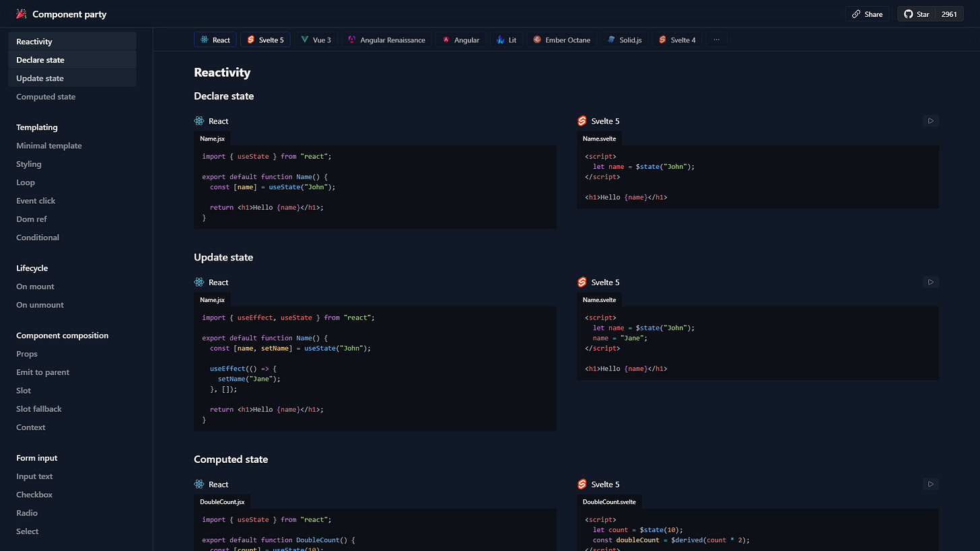The image size is (980, 551).
Task: Click the Declare state section heading
Action: [x=224, y=96]
